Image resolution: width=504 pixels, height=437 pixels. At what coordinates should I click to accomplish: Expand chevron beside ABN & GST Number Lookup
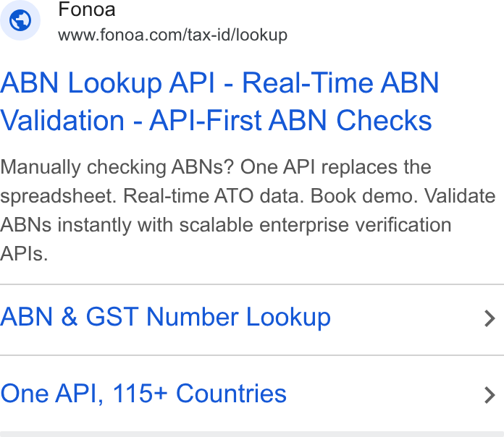point(490,318)
